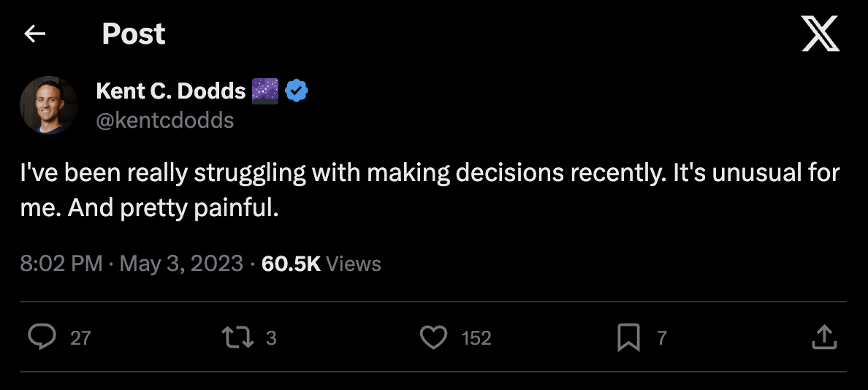Open Kent C. Dodds profile avatar
Image resolution: width=868 pixels, height=390 pixels.
48,104
